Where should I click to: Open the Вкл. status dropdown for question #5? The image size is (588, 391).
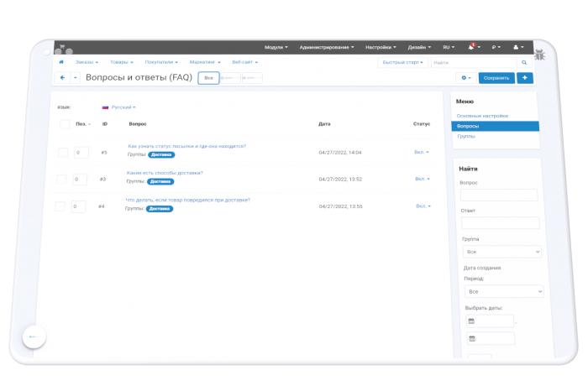point(422,152)
